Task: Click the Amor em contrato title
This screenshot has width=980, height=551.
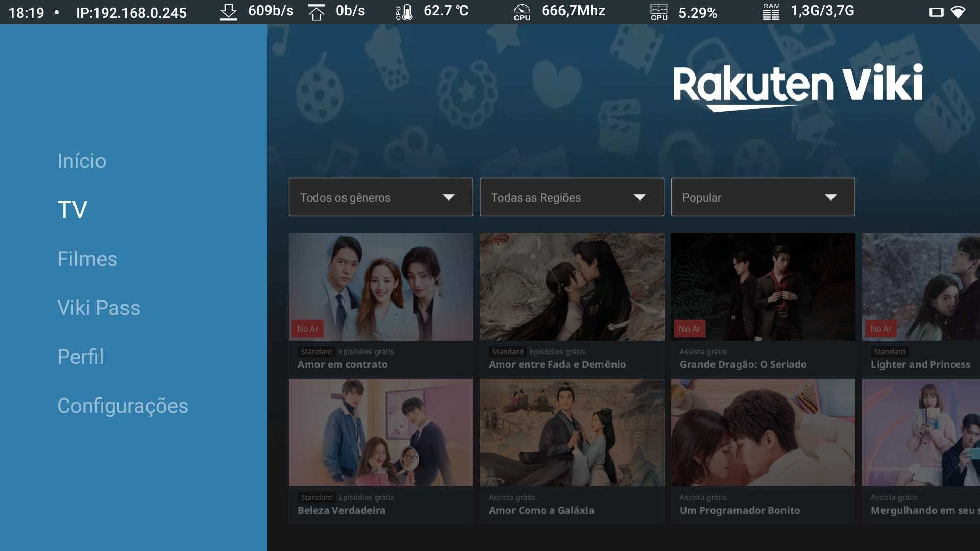Action: [x=342, y=364]
